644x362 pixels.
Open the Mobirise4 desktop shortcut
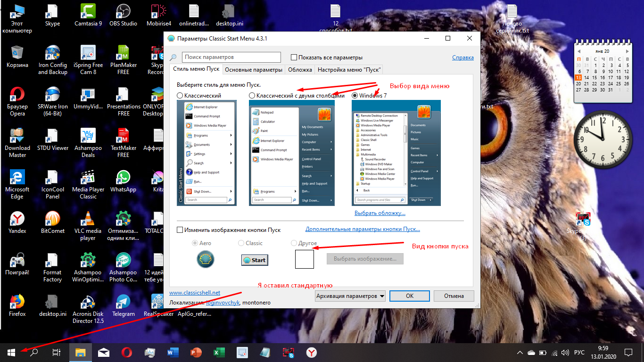(158, 15)
